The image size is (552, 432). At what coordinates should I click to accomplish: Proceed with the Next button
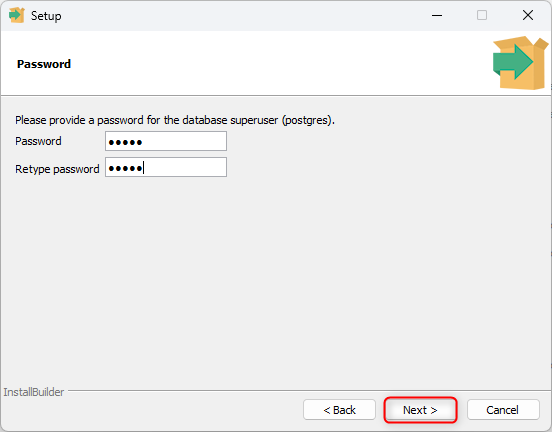(x=420, y=410)
